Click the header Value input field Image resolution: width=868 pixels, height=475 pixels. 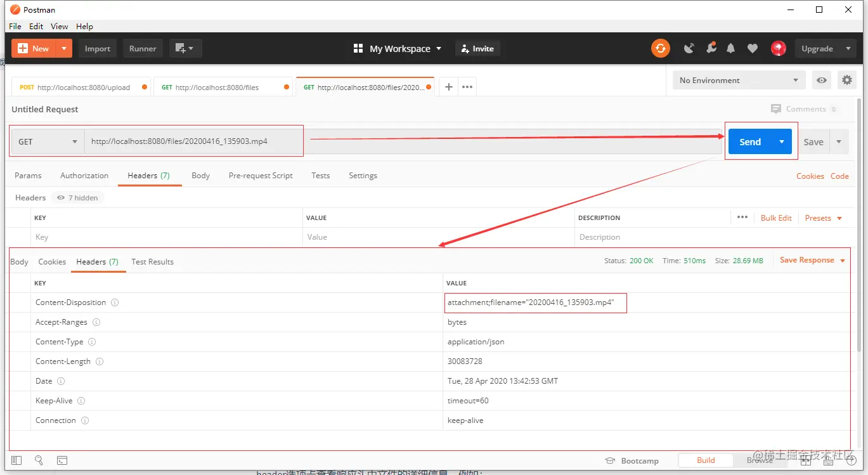click(439, 237)
